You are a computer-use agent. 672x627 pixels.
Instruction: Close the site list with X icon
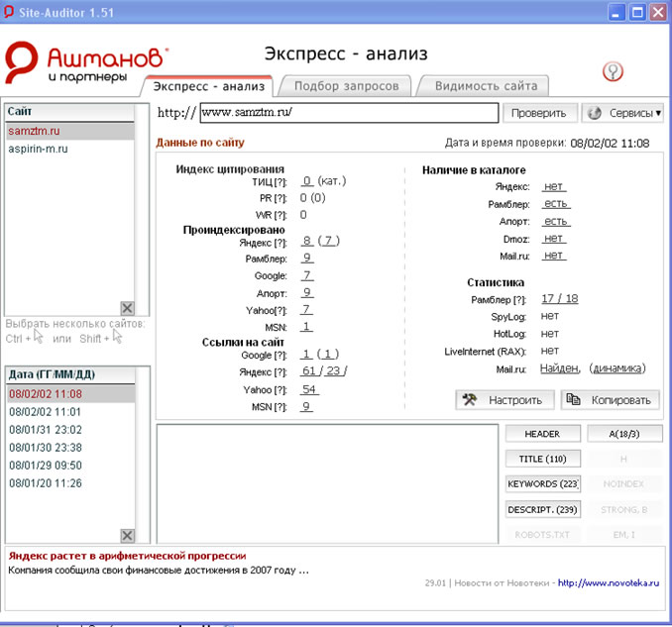pos(127,308)
